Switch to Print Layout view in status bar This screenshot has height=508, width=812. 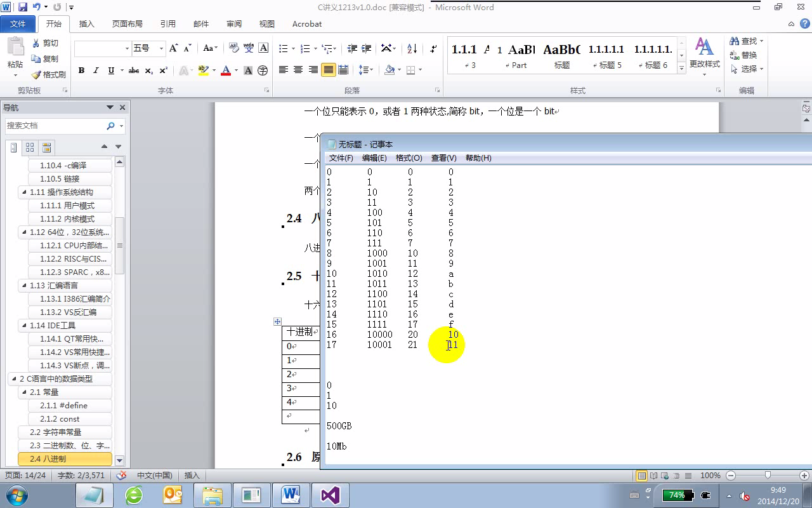(642, 476)
